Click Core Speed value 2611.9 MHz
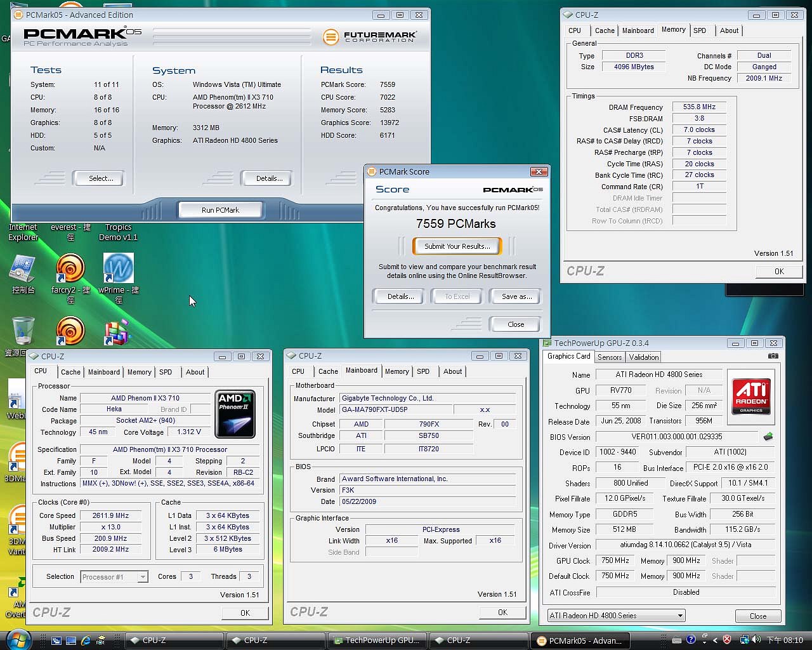812x650 pixels. [x=110, y=516]
